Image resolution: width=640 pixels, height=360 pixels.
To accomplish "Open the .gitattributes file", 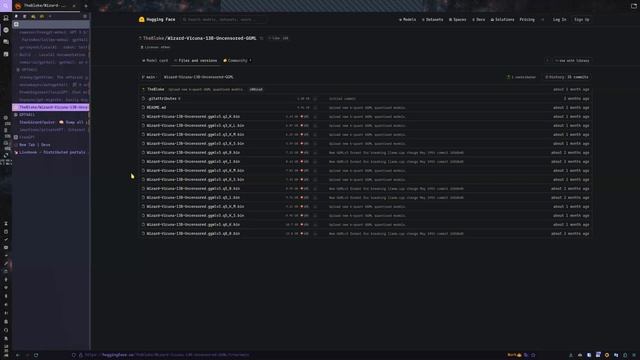I will pos(162,99).
